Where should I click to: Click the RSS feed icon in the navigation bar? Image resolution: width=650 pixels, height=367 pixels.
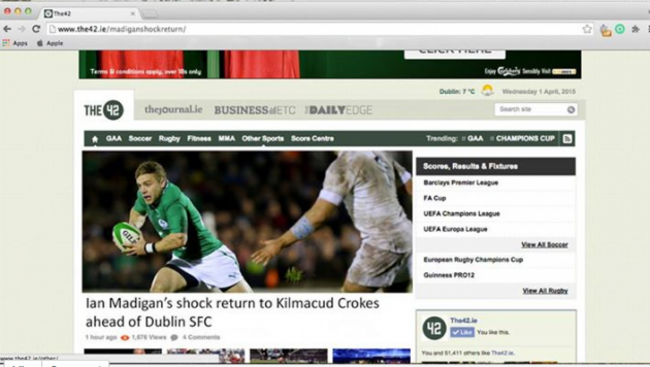568,139
